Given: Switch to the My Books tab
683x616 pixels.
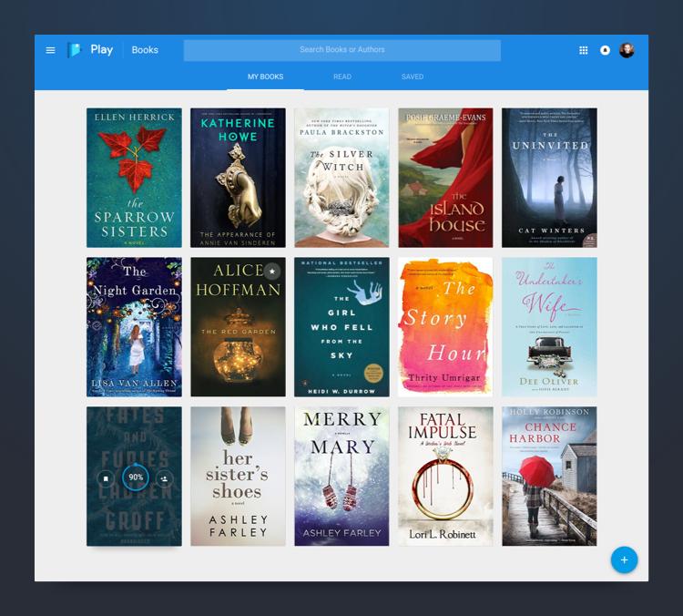Looking at the screenshot, I should [265, 77].
